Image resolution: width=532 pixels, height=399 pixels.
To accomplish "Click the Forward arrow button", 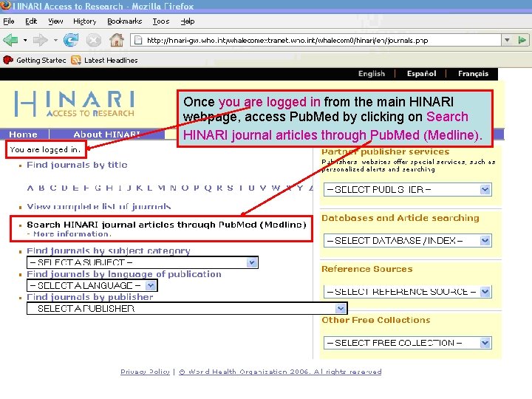I will [x=41, y=40].
